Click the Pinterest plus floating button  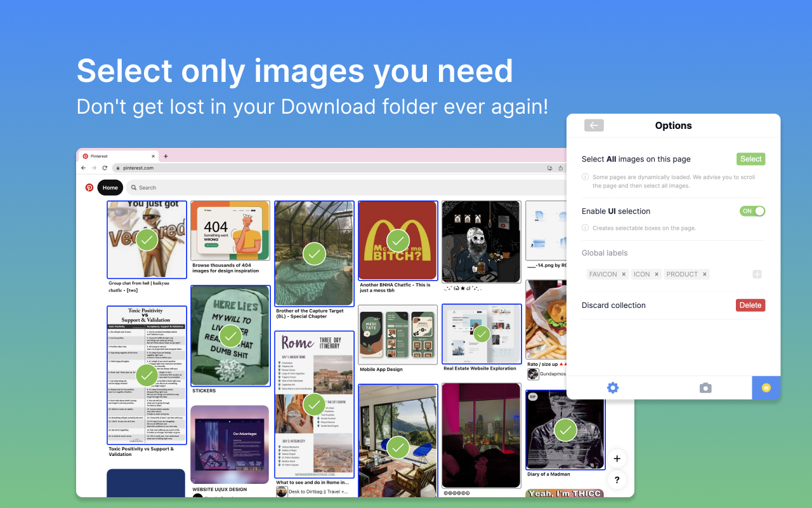click(617, 458)
